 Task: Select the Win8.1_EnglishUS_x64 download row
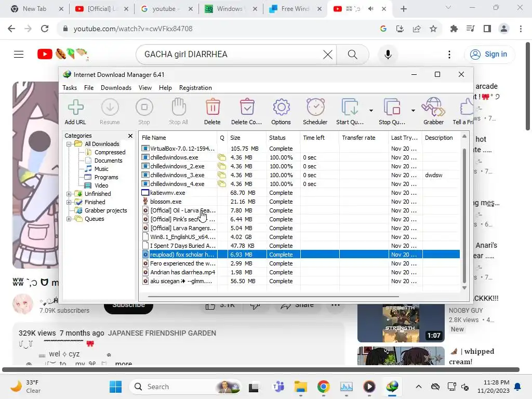300,237
